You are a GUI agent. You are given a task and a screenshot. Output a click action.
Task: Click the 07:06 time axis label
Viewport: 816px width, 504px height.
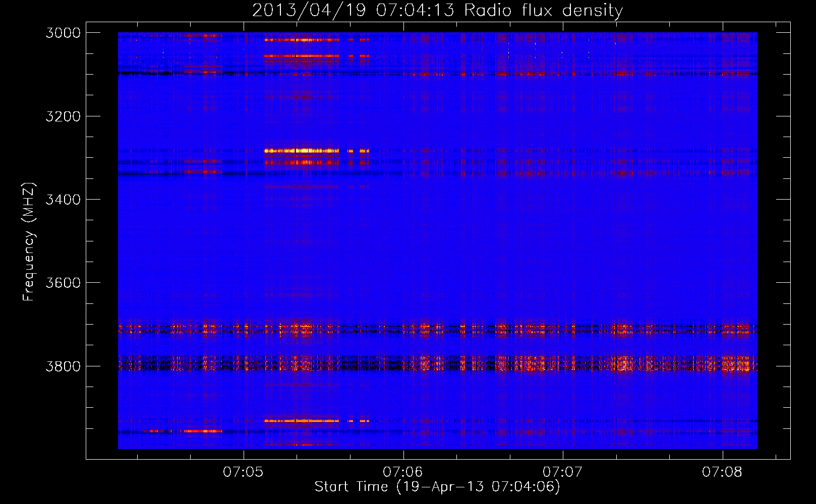(402, 472)
